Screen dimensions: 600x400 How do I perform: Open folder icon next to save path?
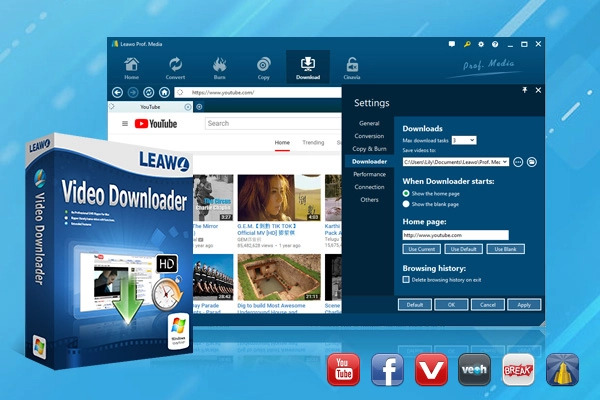[x=532, y=161]
